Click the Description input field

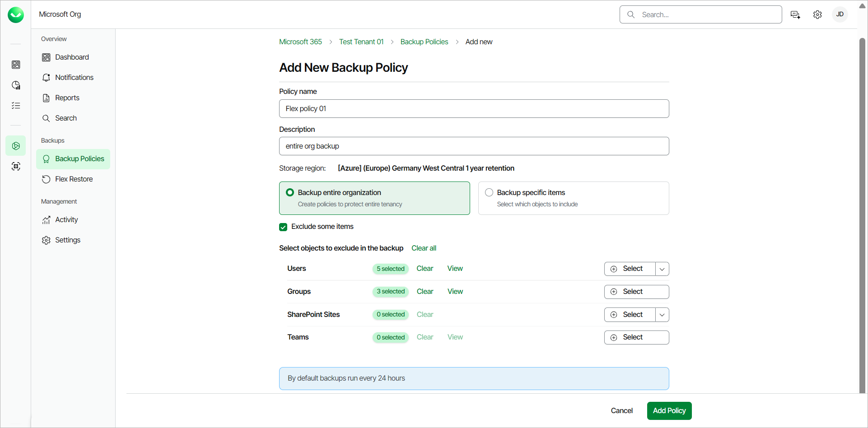[x=474, y=146]
